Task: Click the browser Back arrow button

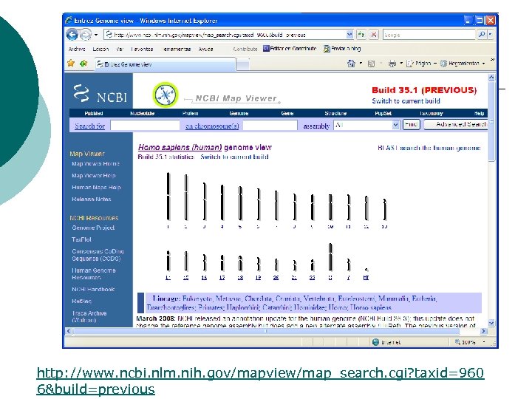Action: (72, 34)
